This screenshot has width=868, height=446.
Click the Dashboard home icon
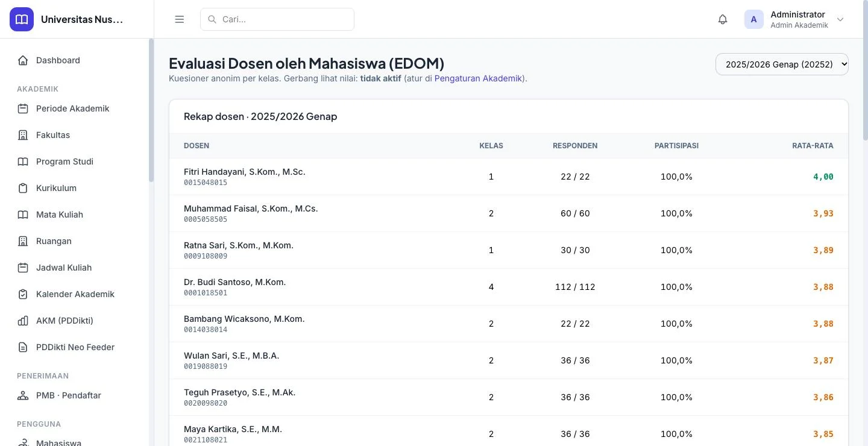(x=23, y=60)
